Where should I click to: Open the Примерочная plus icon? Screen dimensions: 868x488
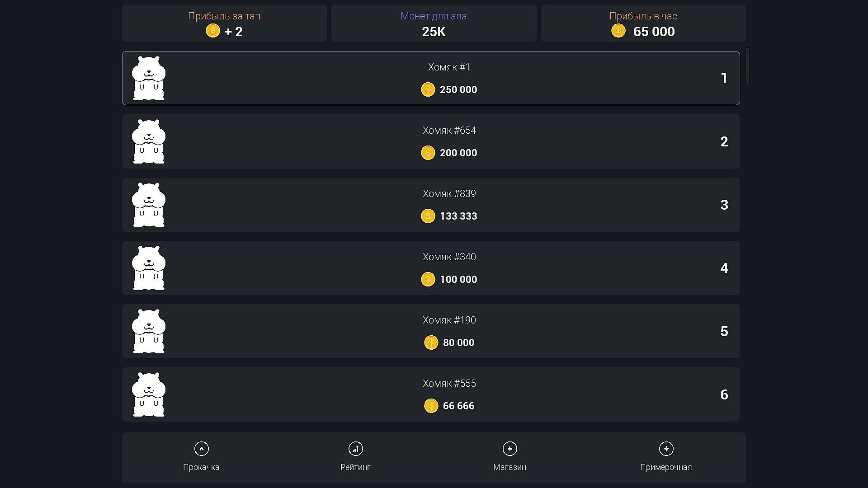click(x=666, y=449)
